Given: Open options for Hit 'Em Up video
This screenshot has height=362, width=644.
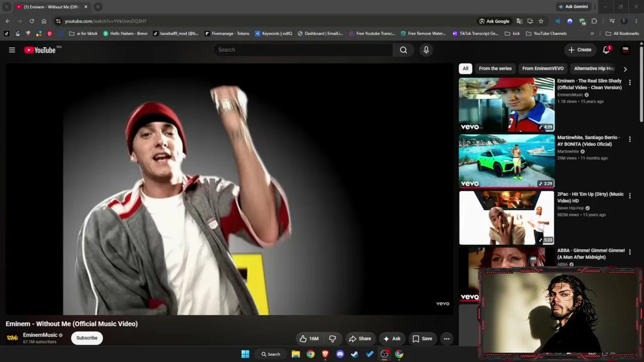Looking at the screenshot, I should tap(629, 196).
